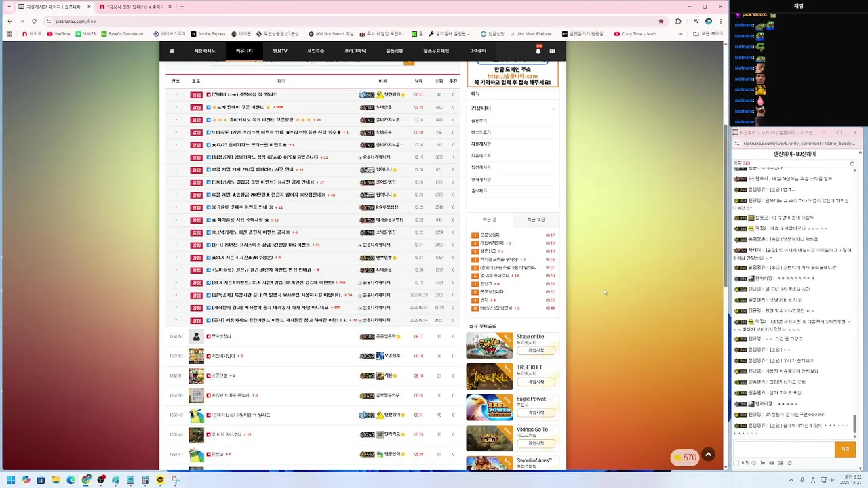The image size is (868, 488).
Task: Open the browser apps grid icon
Action: point(9,33)
